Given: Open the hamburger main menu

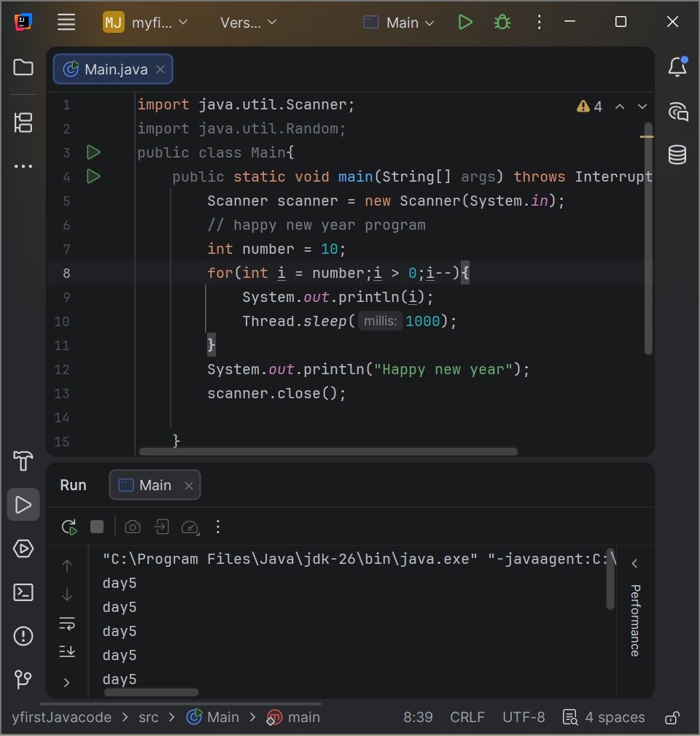Looking at the screenshot, I should coord(66,23).
